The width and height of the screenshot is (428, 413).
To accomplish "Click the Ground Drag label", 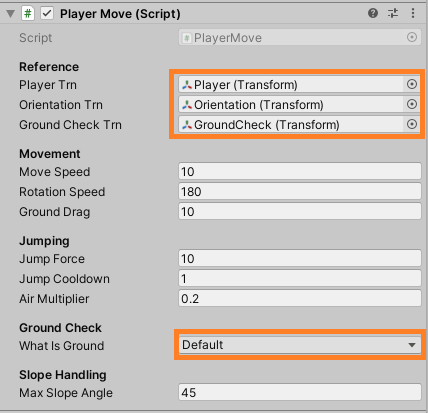I will pyautogui.click(x=55, y=212).
